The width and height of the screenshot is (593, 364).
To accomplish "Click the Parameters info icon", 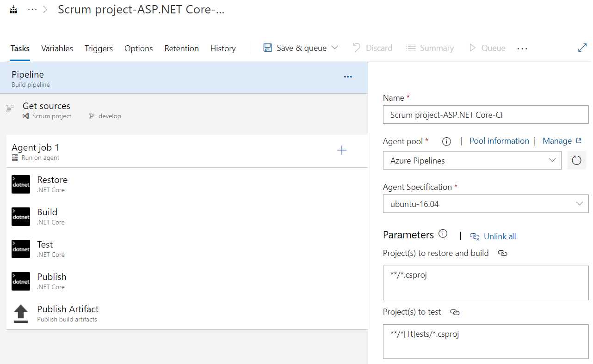I will coord(443,233).
